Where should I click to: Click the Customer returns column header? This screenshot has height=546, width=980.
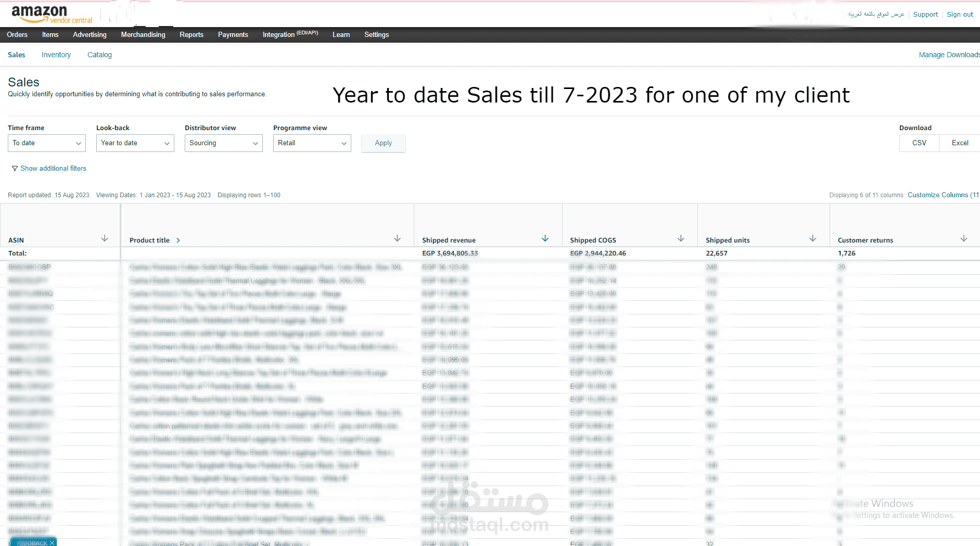click(866, 240)
